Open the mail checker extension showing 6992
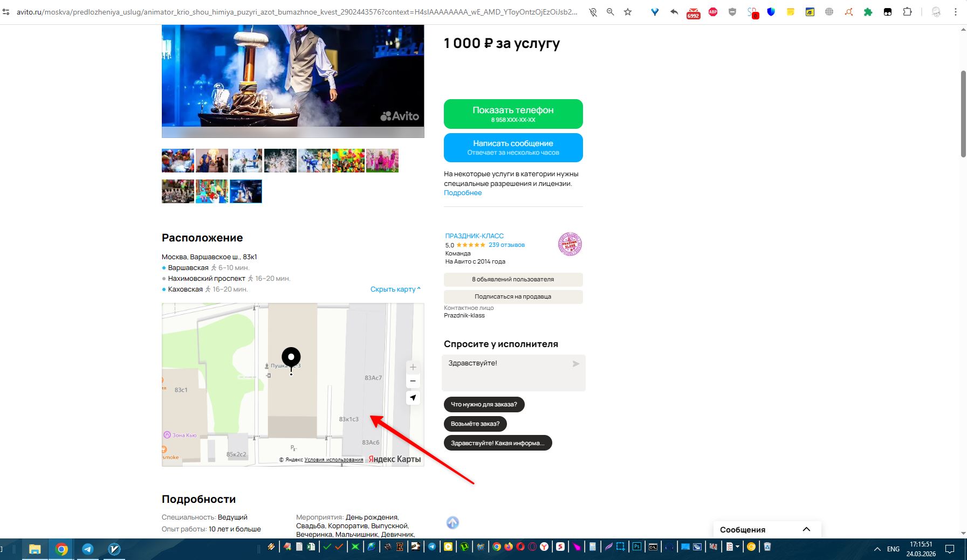Viewport: 967px width, 560px height. [x=693, y=13]
